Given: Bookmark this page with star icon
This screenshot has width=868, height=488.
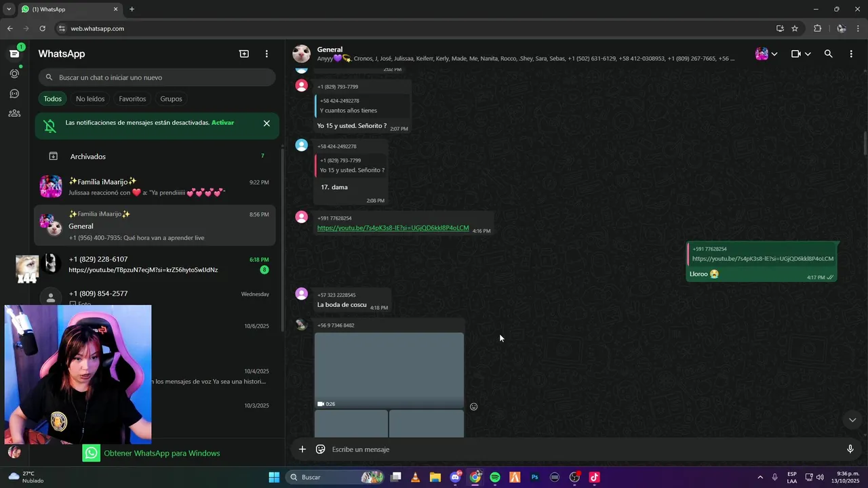Looking at the screenshot, I should (x=795, y=28).
